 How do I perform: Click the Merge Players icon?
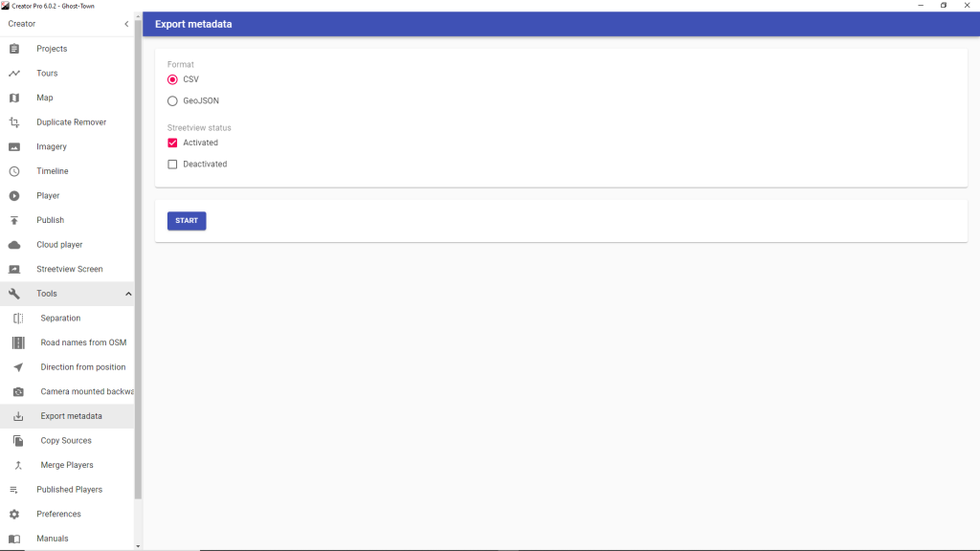(18, 466)
